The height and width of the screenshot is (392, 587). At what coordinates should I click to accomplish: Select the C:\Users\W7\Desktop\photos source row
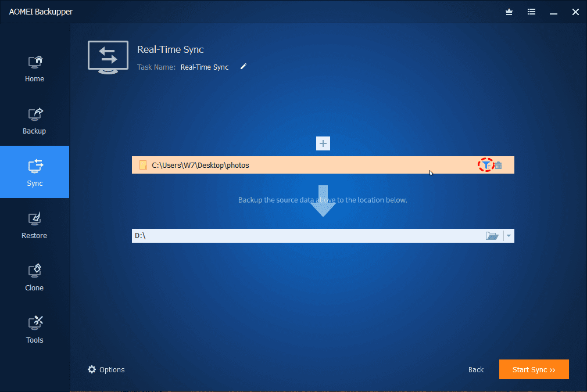coord(323,165)
